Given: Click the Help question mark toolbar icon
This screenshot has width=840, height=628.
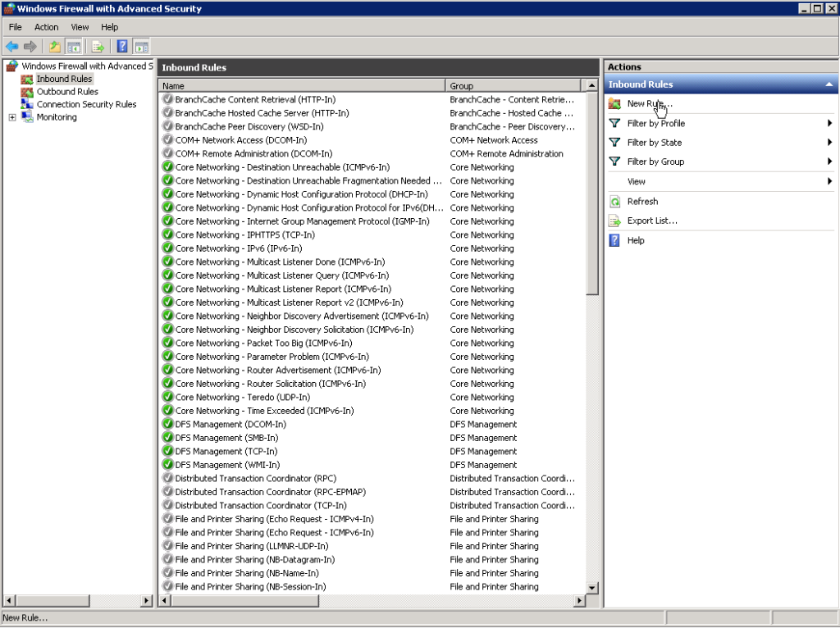Looking at the screenshot, I should point(121,46).
